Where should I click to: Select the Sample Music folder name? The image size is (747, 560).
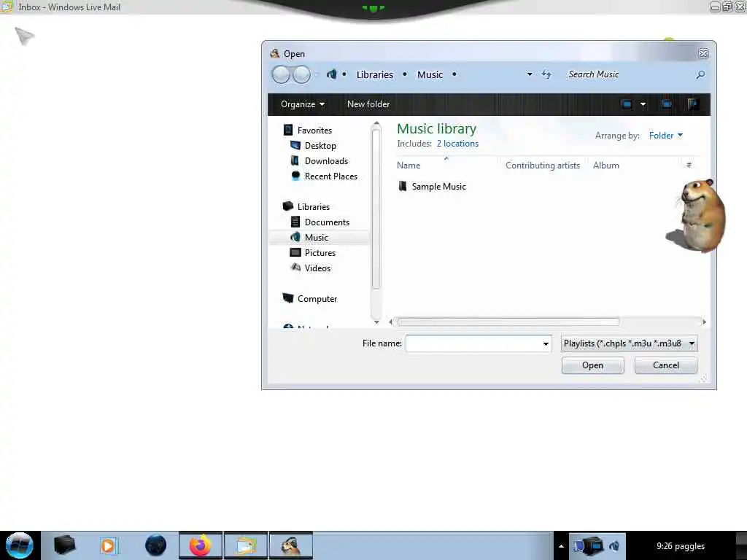(x=438, y=187)
